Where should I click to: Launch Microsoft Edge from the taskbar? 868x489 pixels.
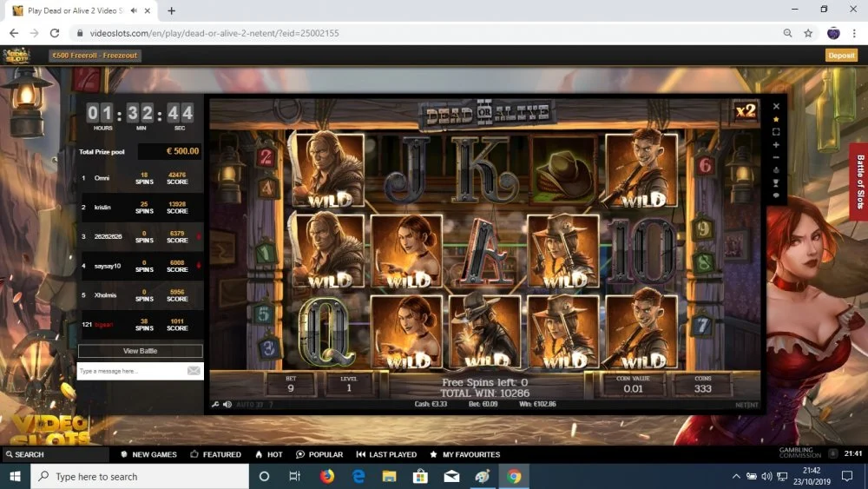point(358,476)
